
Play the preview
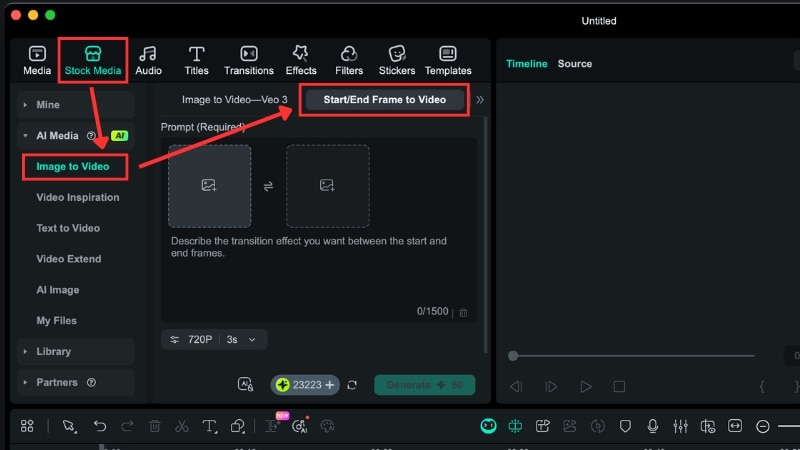(x=586, y=386)
